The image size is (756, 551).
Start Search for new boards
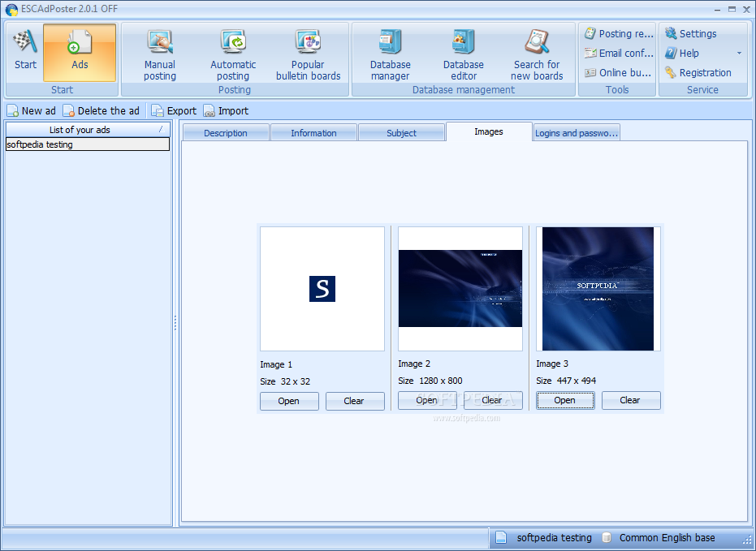tap(537, 54)
